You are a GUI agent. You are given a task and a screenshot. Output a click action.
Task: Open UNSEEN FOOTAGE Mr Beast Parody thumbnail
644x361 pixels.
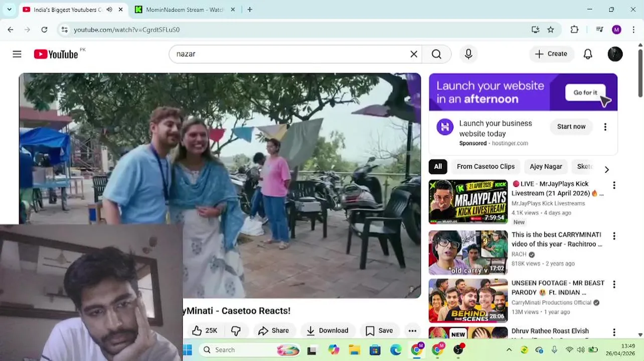(468, 301)
